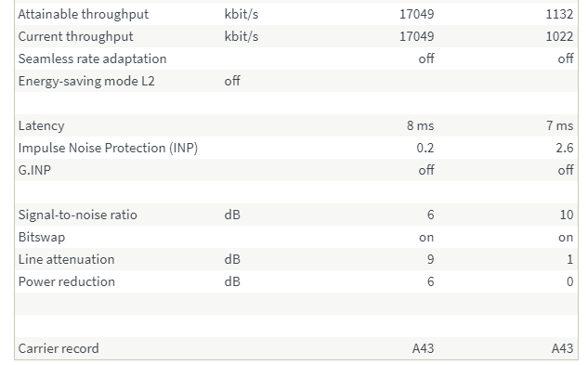Click the Energy-saving mode L2 label

pos(86,81)
